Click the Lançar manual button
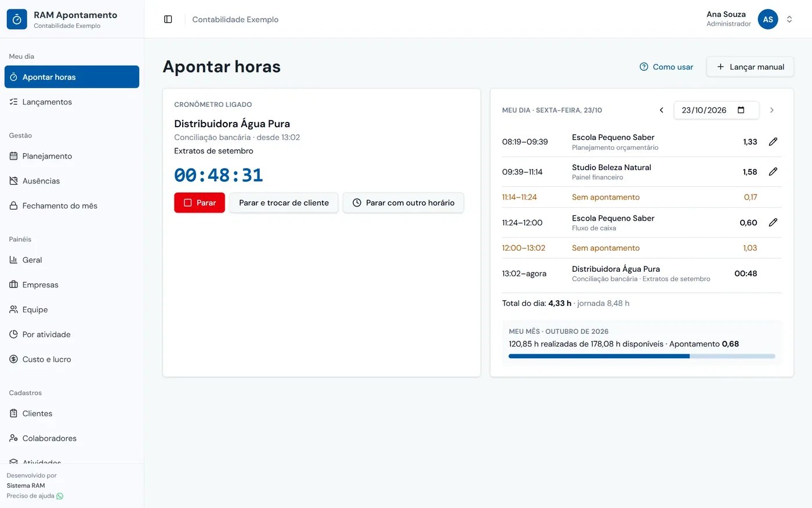The width and height of the screenshot is (812, 508). coord(750,67)
